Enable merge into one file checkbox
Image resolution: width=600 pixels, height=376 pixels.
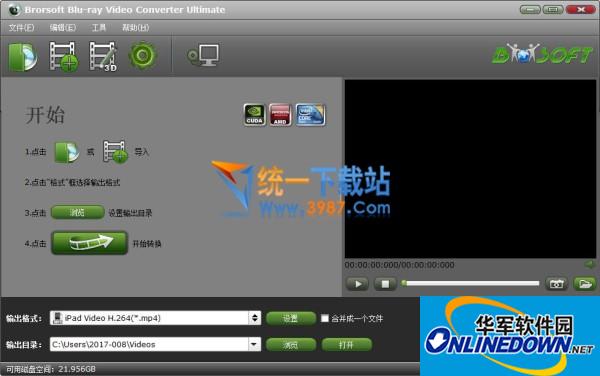click(325, 318)
